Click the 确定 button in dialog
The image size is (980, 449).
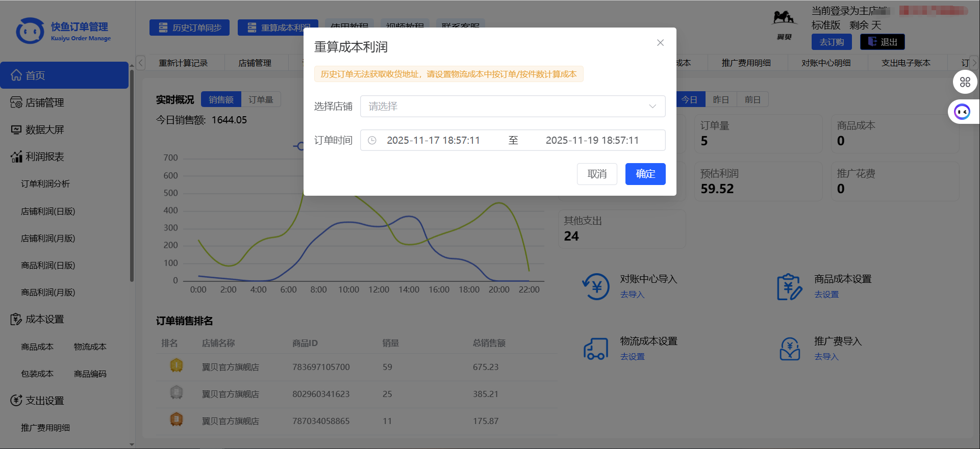tap(645, 174)
